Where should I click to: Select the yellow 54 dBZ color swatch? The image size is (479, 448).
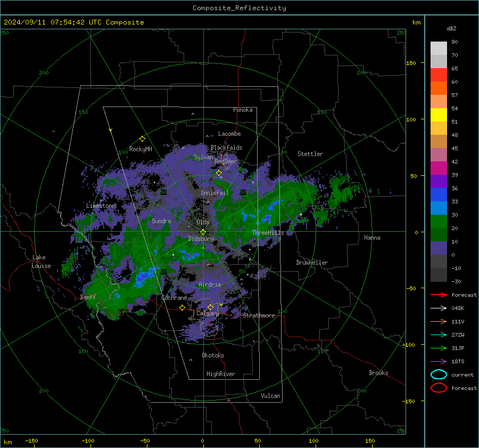[x=439, y=115]
